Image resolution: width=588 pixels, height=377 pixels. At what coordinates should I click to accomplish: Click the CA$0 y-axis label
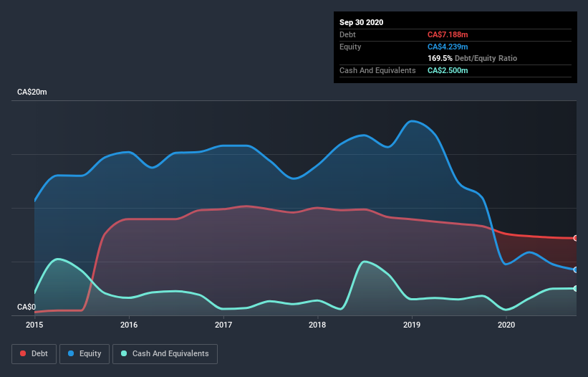(26, 307)
